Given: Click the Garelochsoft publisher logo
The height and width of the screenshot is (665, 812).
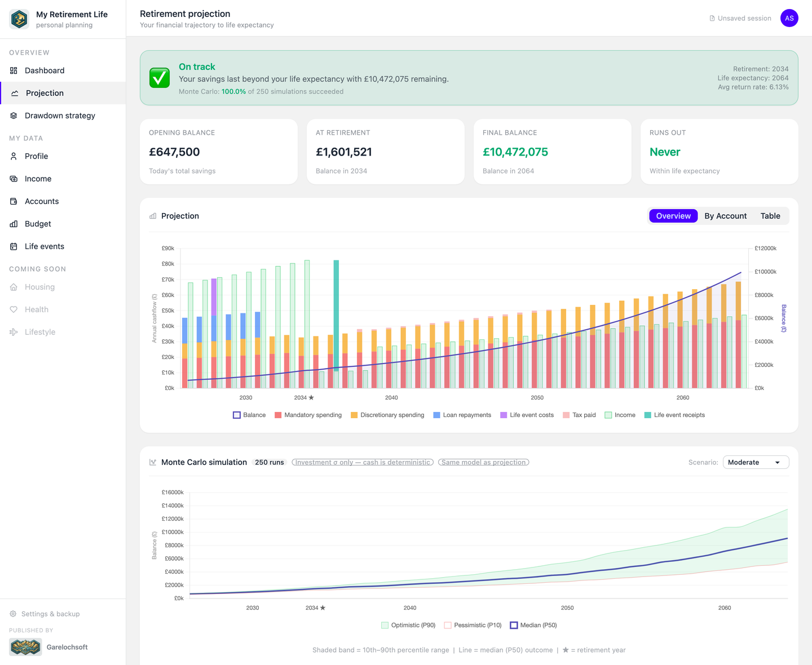Looking at the screenshot, I should (25, 647).
